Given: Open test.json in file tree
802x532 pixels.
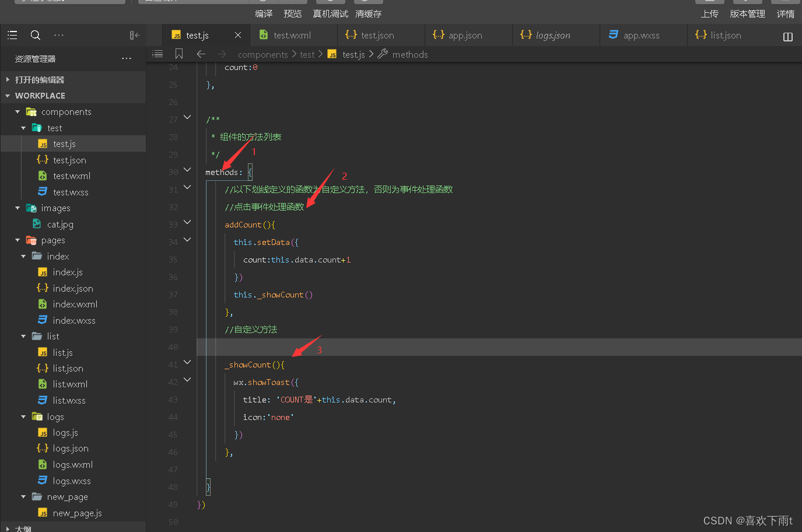Looking at the screenshot, I should click(x=73, y=160).
